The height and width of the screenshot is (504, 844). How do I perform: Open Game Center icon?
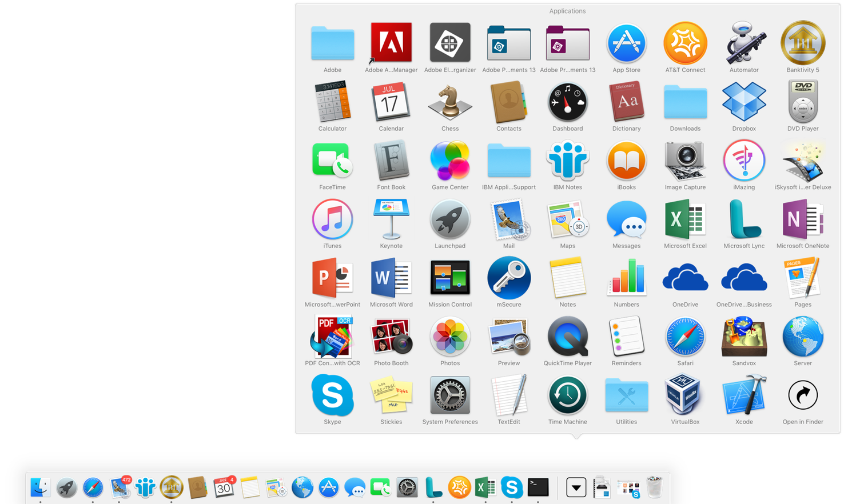coord(450,161)
